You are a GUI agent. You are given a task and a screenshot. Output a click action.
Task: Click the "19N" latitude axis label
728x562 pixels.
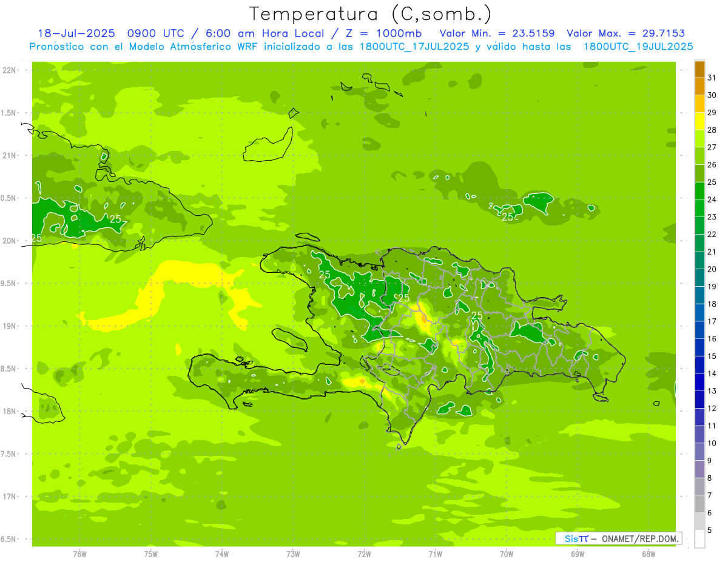click(9, 326)
